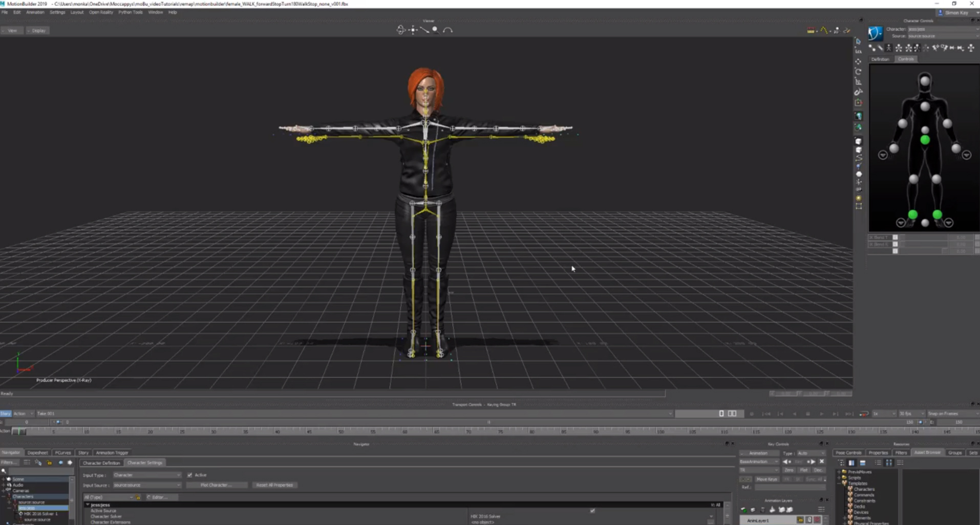The image size is (980, 525).
Task: Switch to the FCurves tab
Action: (63, 453)
